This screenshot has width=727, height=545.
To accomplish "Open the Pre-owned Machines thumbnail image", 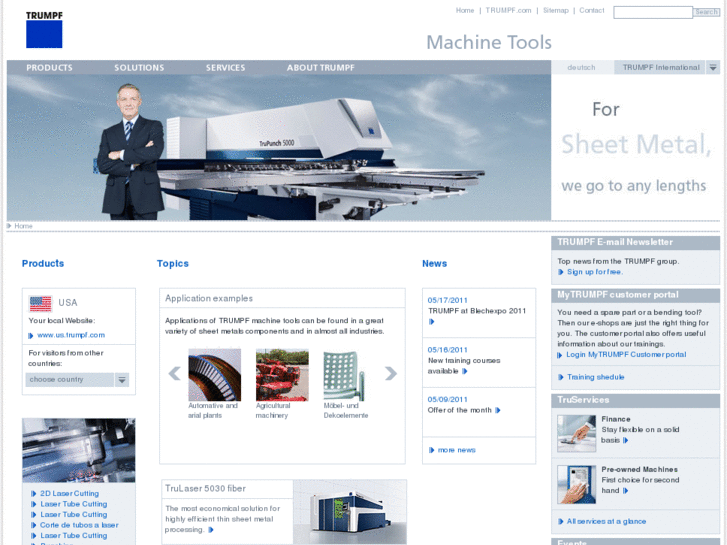I will pos(576,484).
